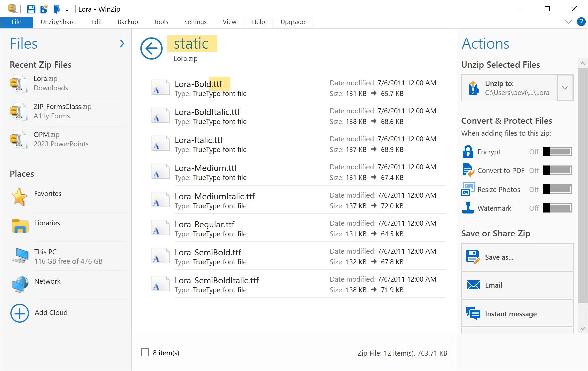The height and width of the screenshot is (371, 588).
Task: Toggle the Encrypt switch on
Action: tap(557, 152)
